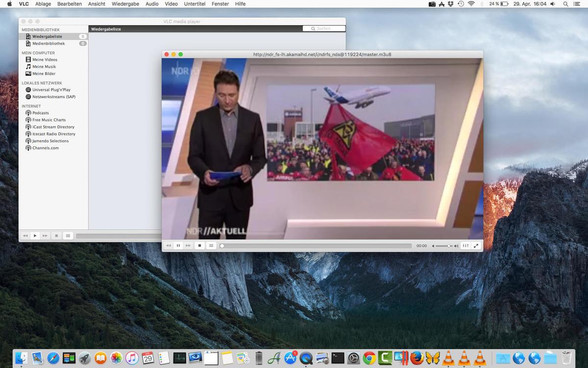Open Safari from the Dock

(53, 358)
